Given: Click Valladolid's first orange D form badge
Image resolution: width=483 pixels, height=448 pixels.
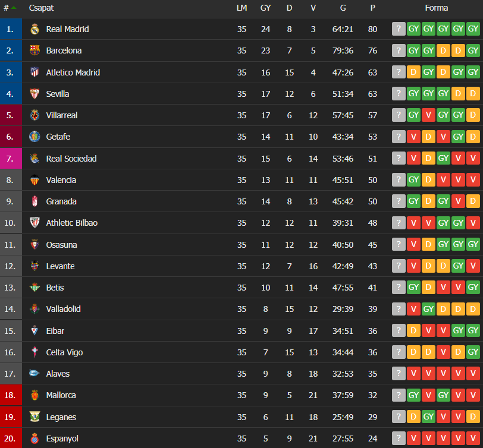Looking at the screenshot, I should [x=443, y=309].
